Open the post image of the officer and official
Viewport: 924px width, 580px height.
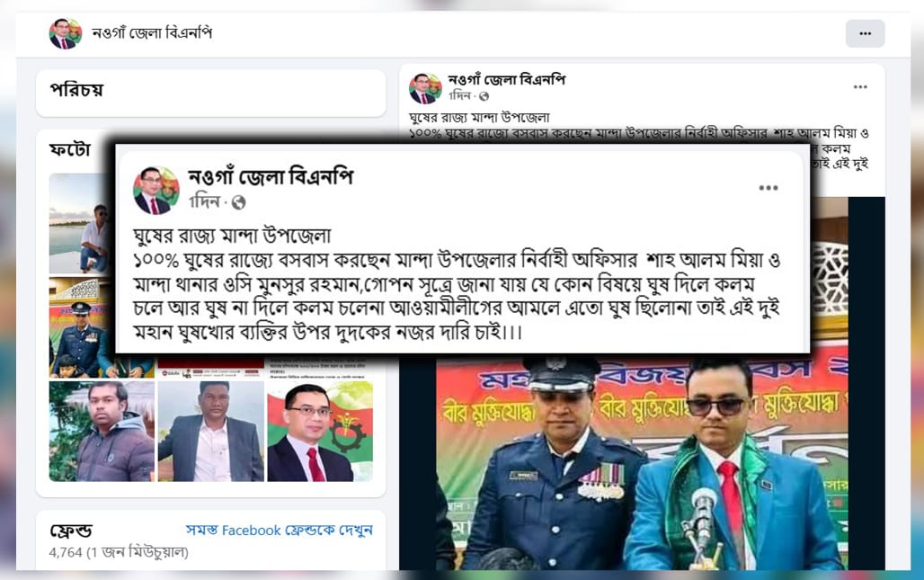tap(642, 461)
